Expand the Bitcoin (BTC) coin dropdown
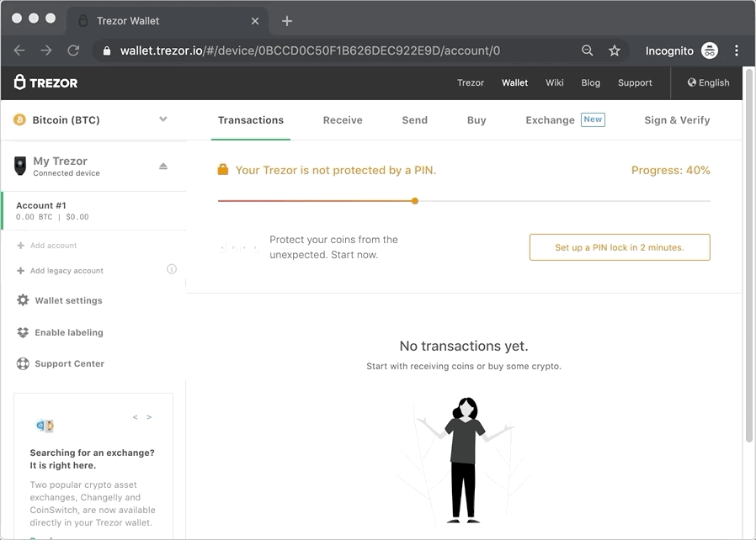This screenshot has width=756, height=540. [x=163, y=119]
